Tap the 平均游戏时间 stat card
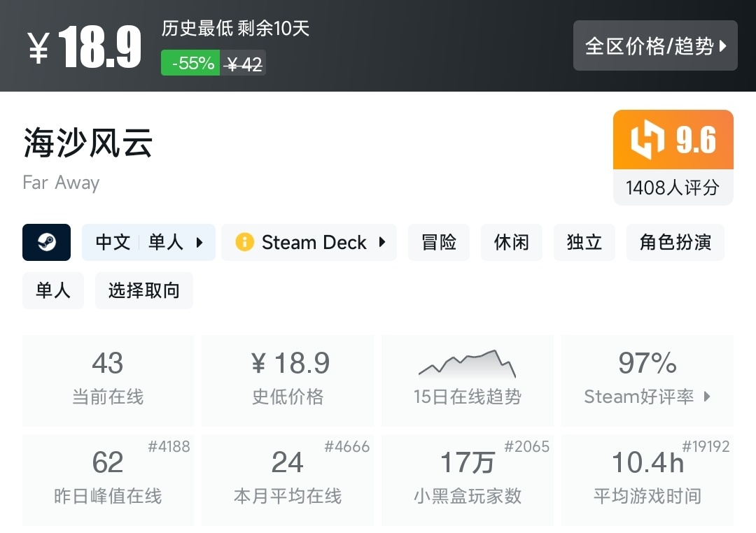 (x=647, y=479)
